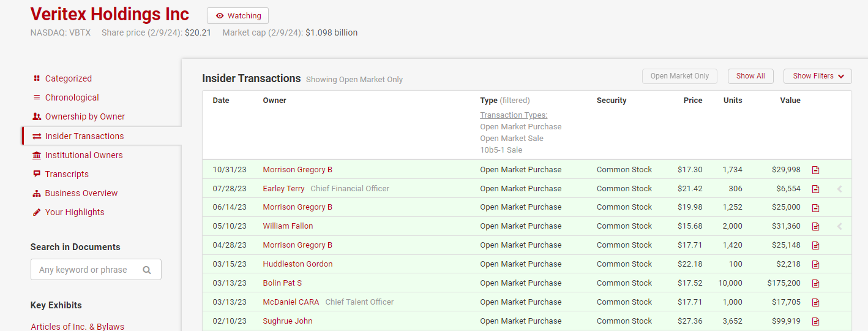Click the Value column header
868x331 pixels.
click(x=790, y=101)
